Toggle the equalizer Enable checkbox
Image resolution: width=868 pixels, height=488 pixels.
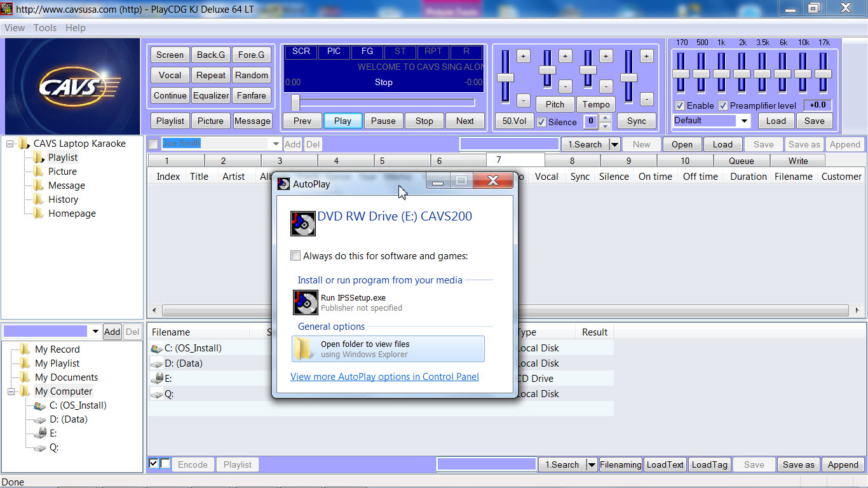[680, 105]
